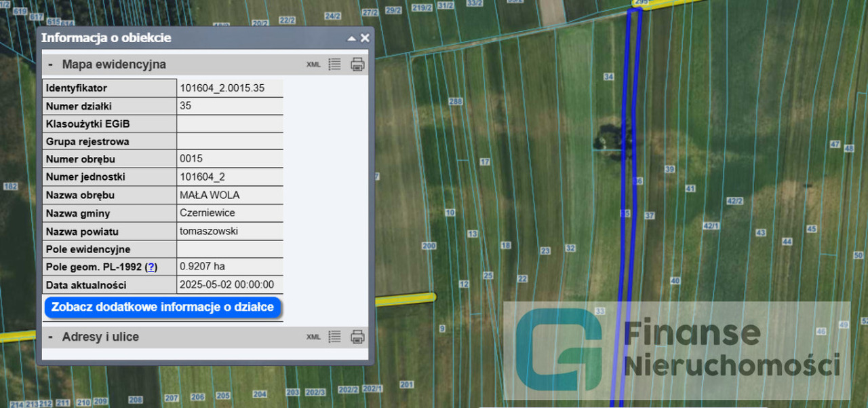
Task: Pick parcel 39 on the map
Action: tap(670, 169)
